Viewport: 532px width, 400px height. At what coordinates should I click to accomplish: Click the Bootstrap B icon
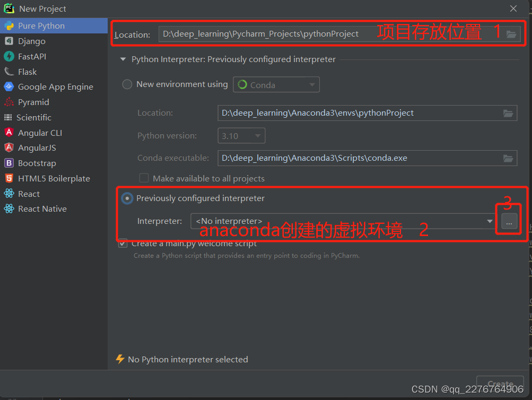[9, 163]
